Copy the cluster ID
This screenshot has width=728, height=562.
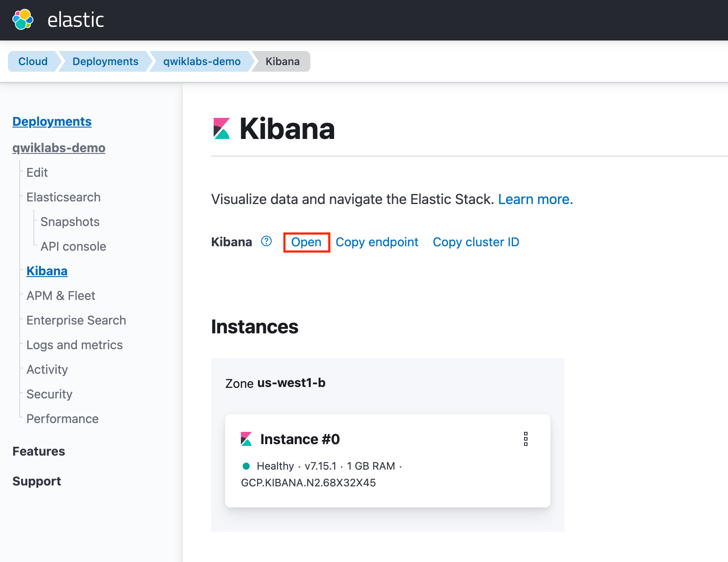[x=476, y=242]
